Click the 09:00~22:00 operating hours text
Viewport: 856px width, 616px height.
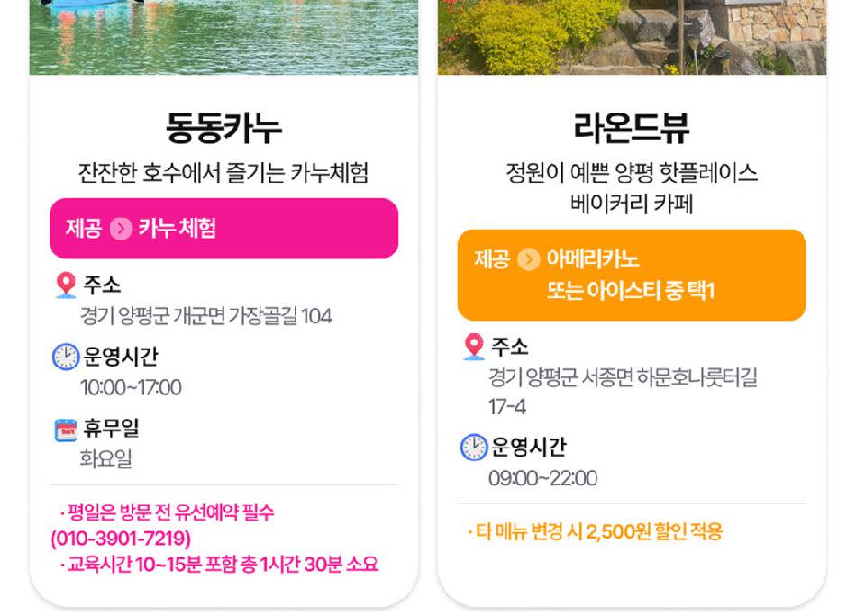pos(542,478)
